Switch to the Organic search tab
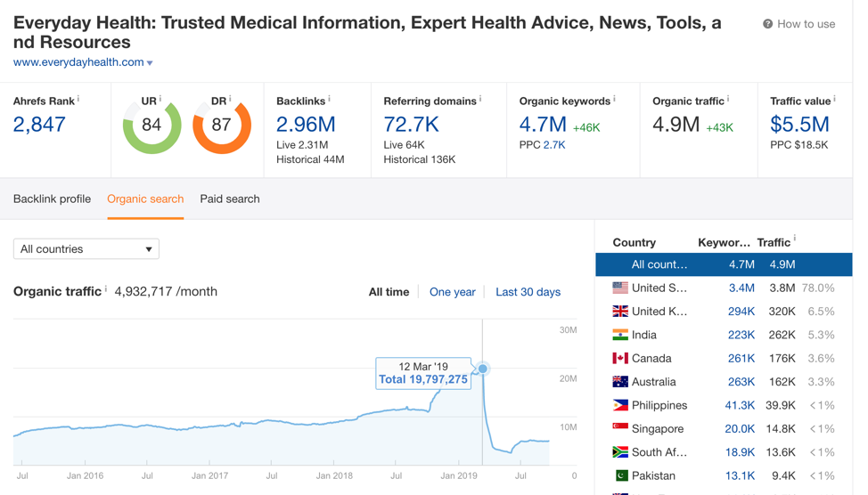This screenshot has height=495, width=868. pos(145,199)
